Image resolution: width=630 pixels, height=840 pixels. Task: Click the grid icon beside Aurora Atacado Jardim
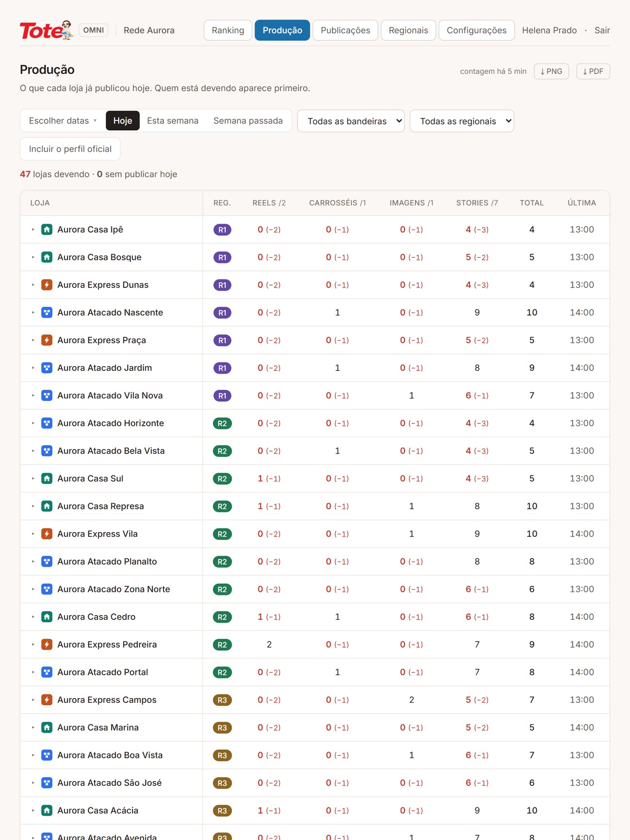47,368
